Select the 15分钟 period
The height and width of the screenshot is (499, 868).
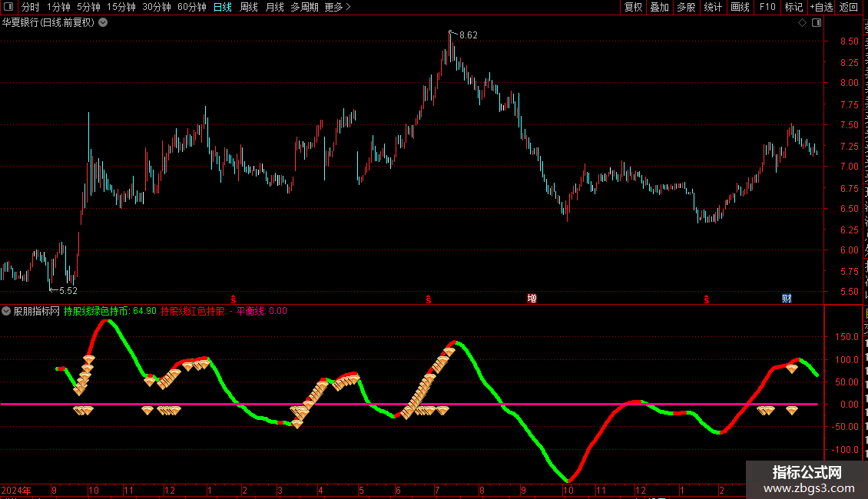tap(121, 7)
